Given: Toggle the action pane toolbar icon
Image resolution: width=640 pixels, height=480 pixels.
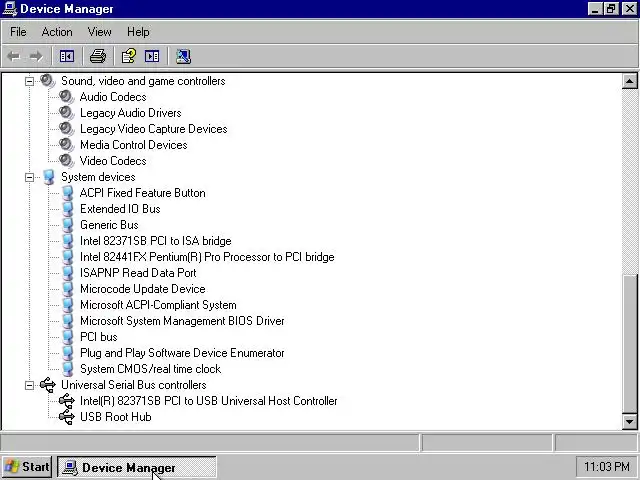Looking at the screenshot, I should click(x=152, y=56).
